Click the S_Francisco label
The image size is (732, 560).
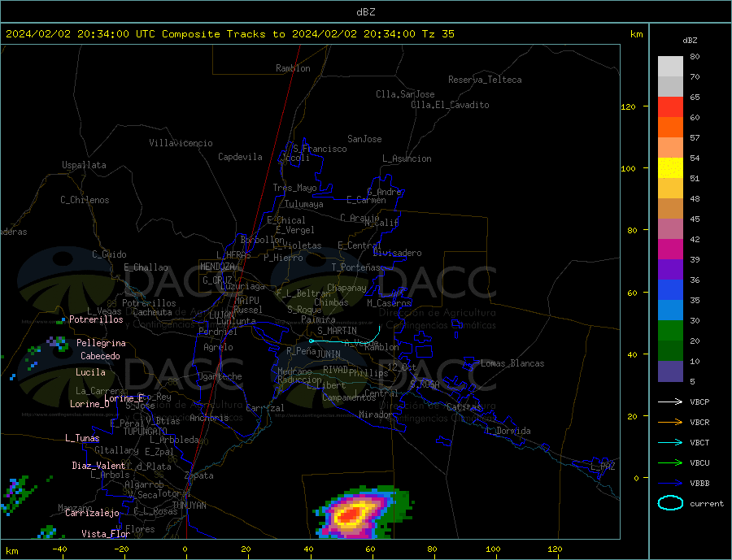tap(320, 149)
